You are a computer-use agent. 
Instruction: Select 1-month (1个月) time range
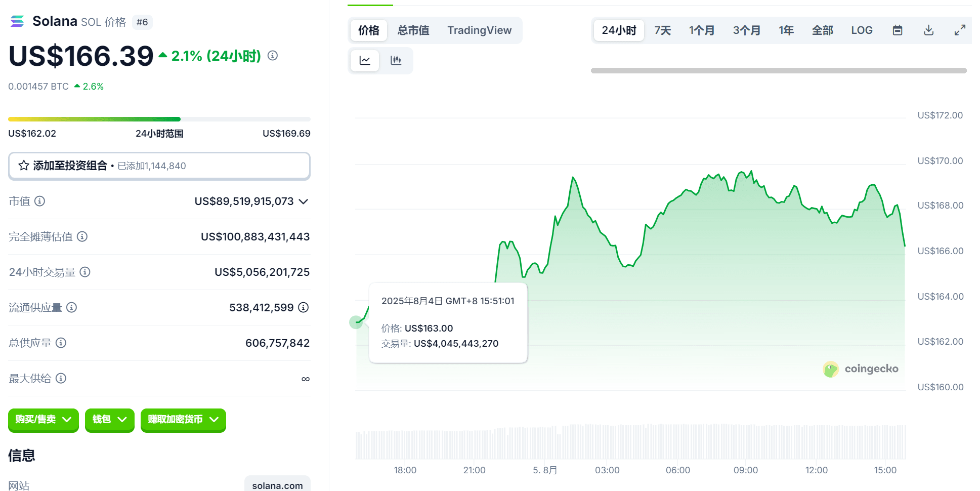[x=701, y=30]
